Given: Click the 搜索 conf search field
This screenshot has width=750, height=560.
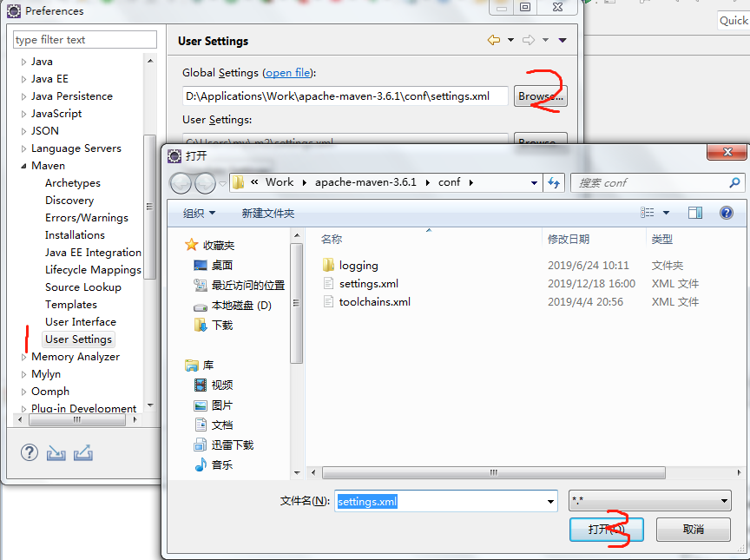Looking at the screenshot, I should tap(651, 182).
